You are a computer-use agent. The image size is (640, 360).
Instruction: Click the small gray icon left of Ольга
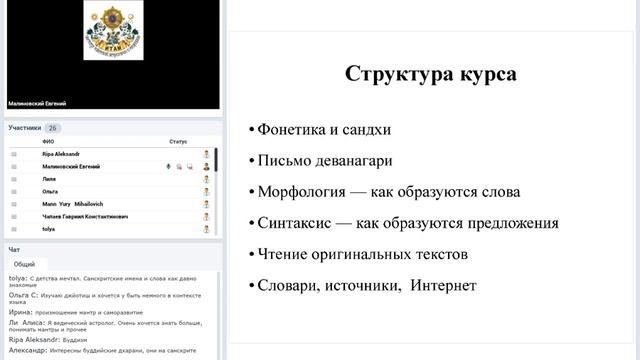(14, 192)
